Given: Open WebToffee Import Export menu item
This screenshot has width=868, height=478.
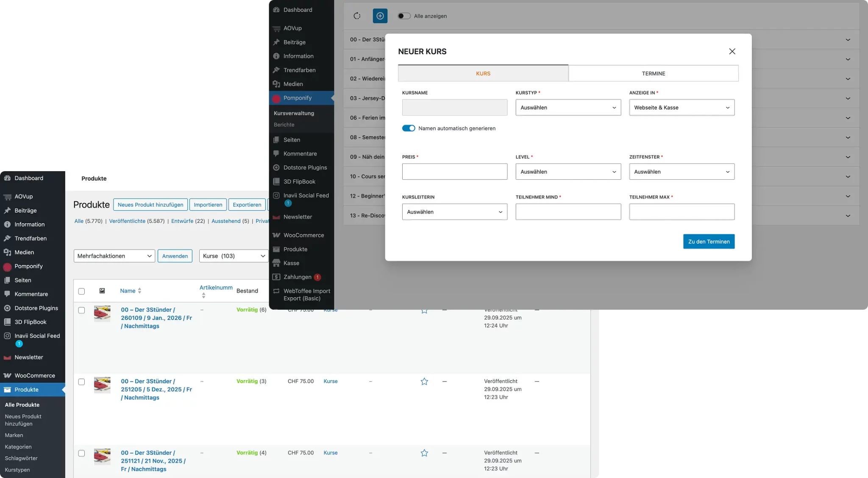Looking at the screenshot, I should coord(306,295).
